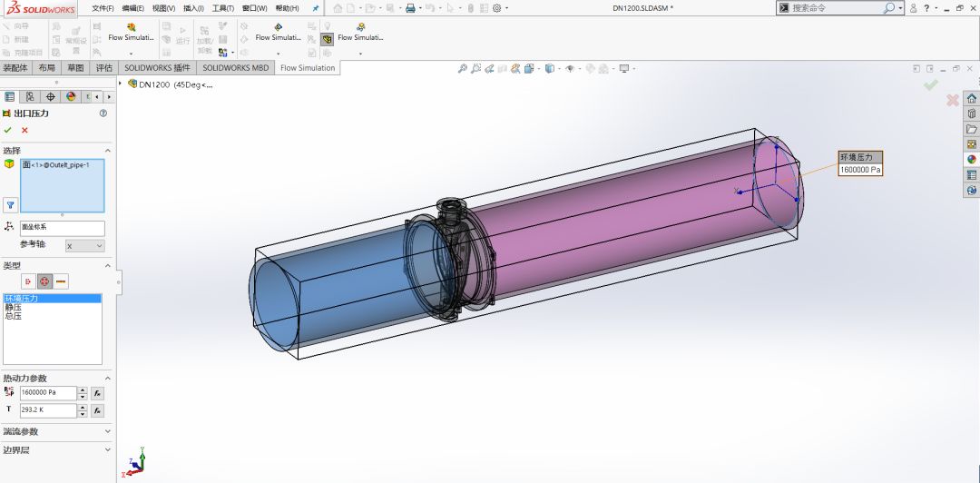Click the selection filter funnel button
This screenshot has width=980, height=483.
click(10, 204)
